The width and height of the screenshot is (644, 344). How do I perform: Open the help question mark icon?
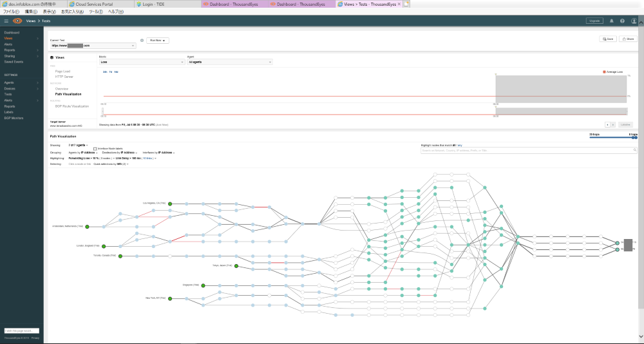coord(623,21)
